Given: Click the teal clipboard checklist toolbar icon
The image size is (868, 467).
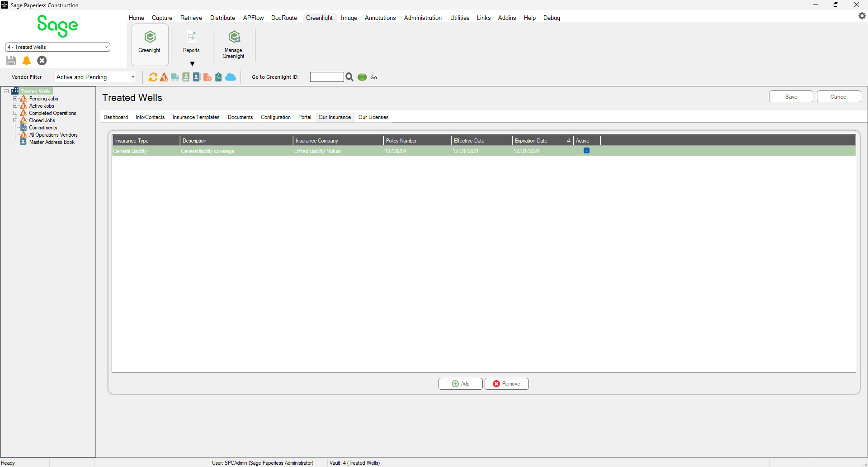Looking at the screenshot, I should [x=218, y=77].
